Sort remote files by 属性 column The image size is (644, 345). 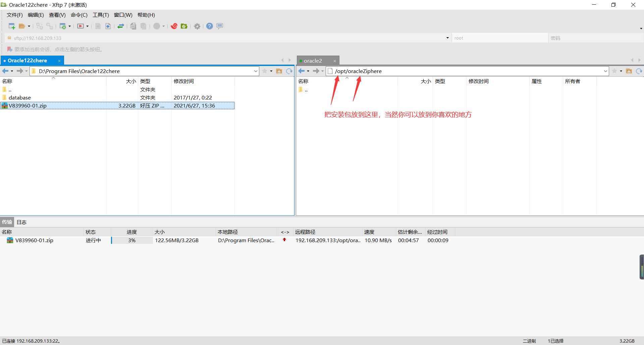pyautogui.click(x=546, y=81)
